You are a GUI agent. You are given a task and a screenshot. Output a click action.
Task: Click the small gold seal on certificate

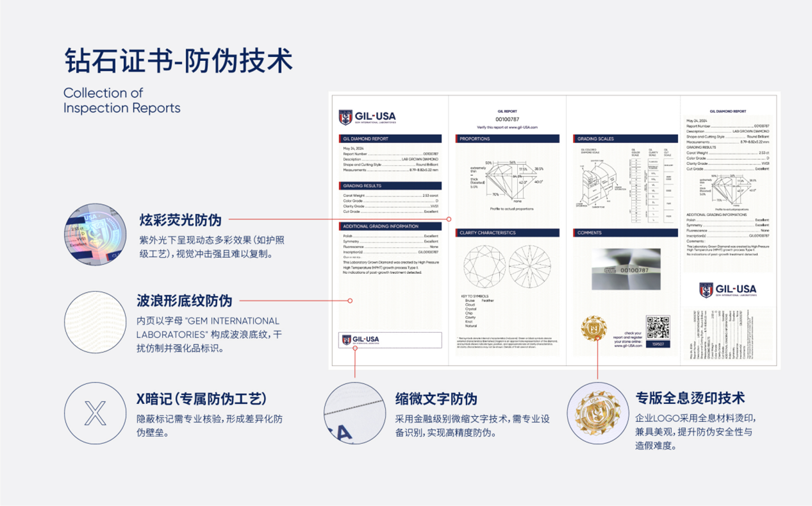[x=593, y=328]
